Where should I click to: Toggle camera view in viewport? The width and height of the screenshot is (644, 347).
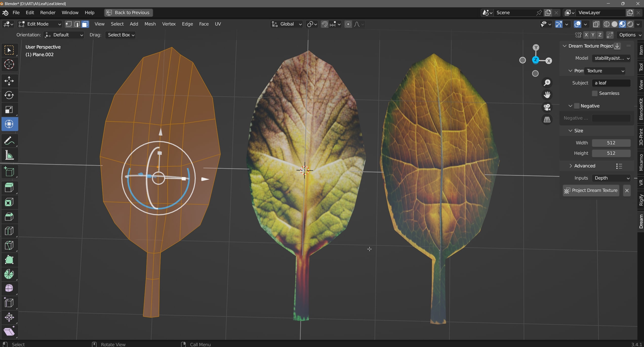pyautogui.click(x=547, y=107)
